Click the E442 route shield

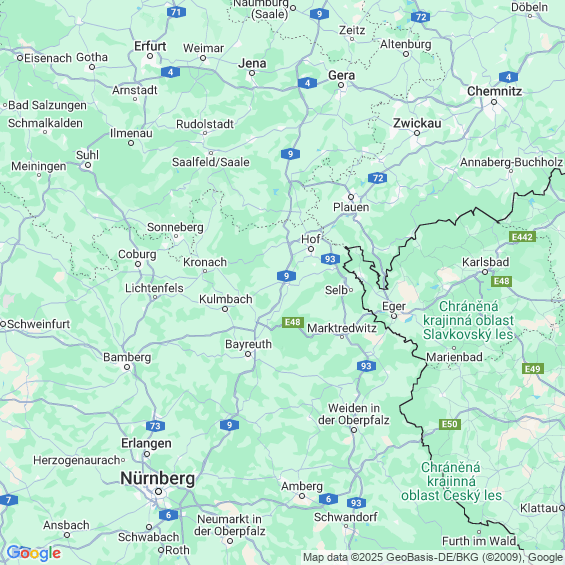click(x=522, y=237)
